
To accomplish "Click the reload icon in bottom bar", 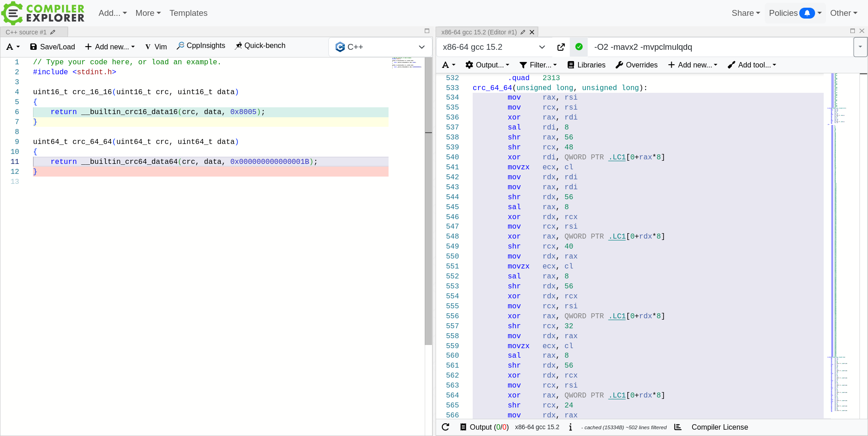I will click(x=446, y=427).
